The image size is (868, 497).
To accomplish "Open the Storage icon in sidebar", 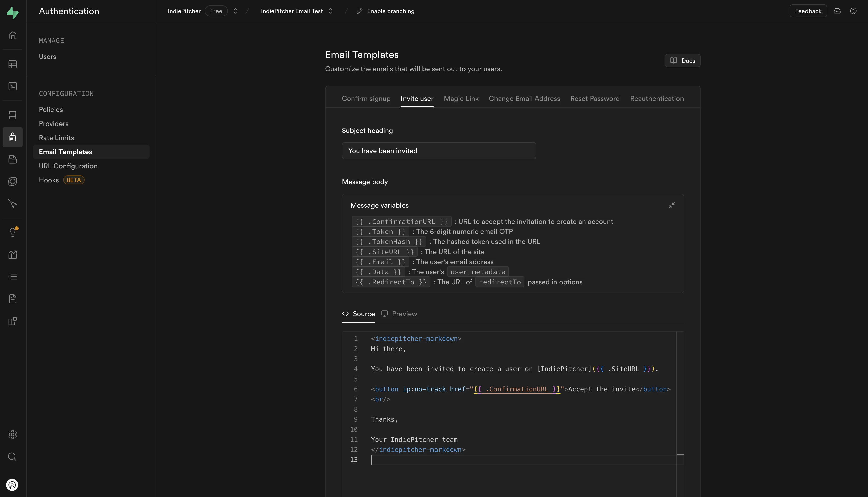I will pos(13,160).
